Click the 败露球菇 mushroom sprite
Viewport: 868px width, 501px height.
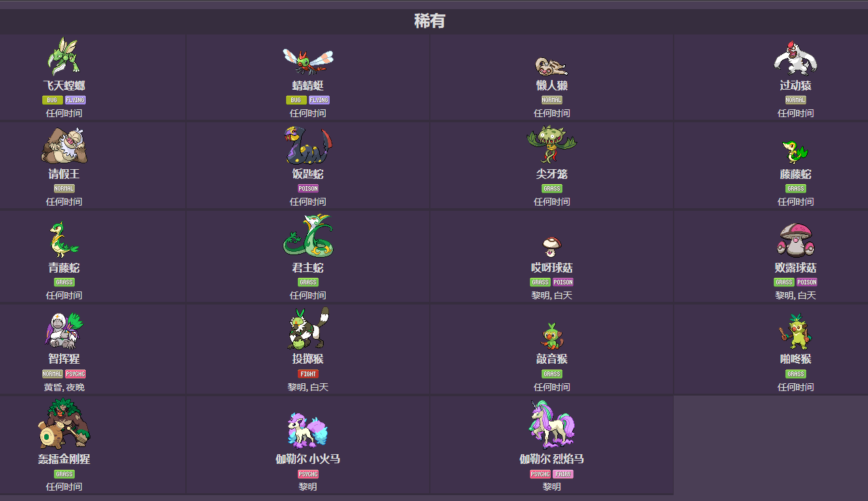795,240
